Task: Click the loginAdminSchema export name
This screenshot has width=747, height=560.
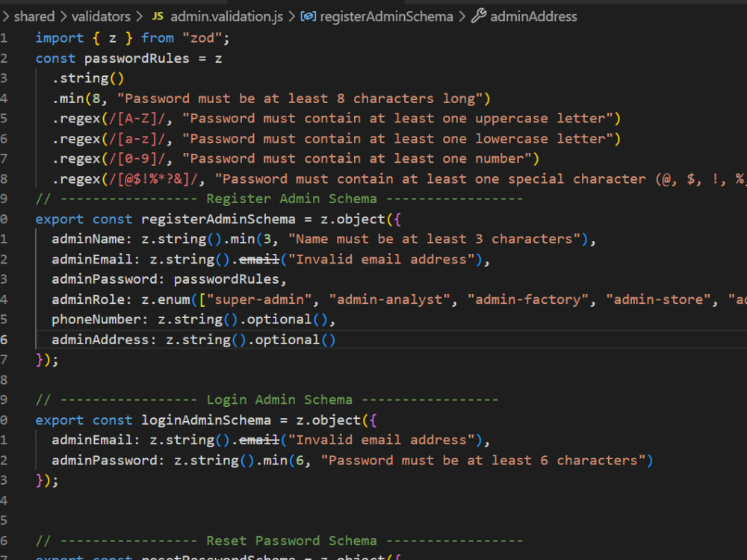Action: pos(206,420)
